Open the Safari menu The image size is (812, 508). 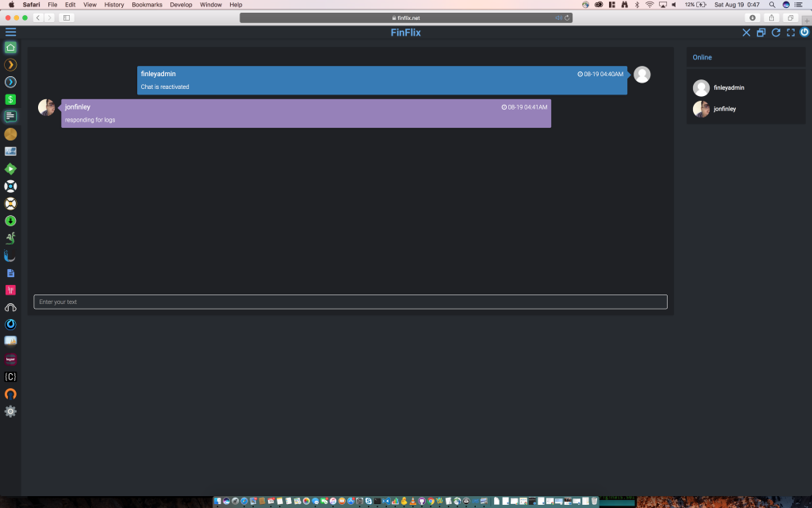click(x=31, y=5)
